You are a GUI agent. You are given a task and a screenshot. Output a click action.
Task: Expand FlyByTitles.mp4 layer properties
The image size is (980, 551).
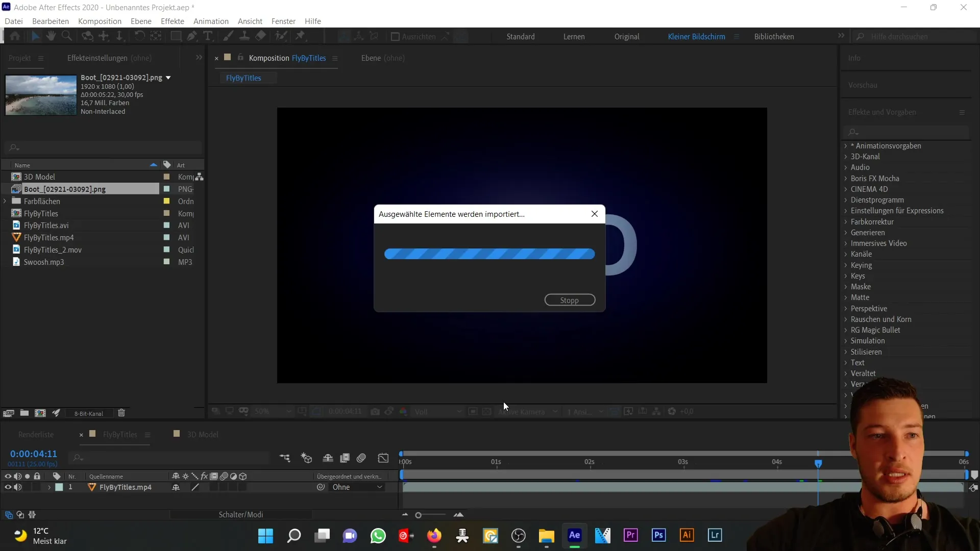coord(50,488)
